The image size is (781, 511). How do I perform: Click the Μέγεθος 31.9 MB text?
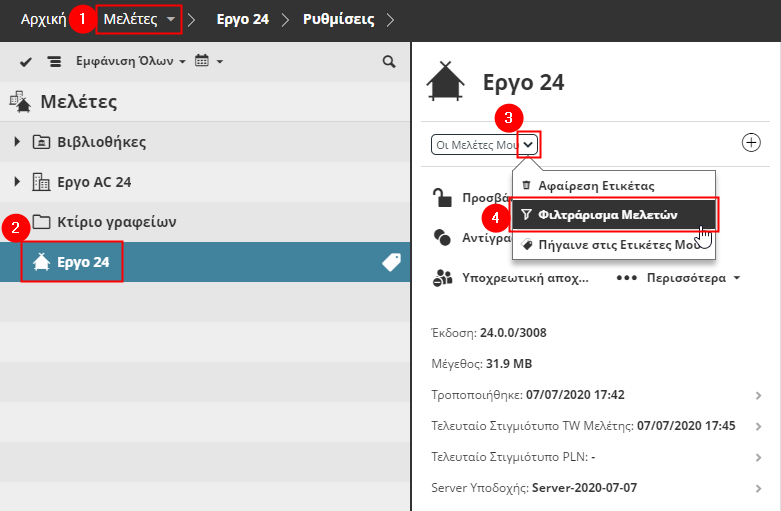pyautogui.click(x=482, y=364)
